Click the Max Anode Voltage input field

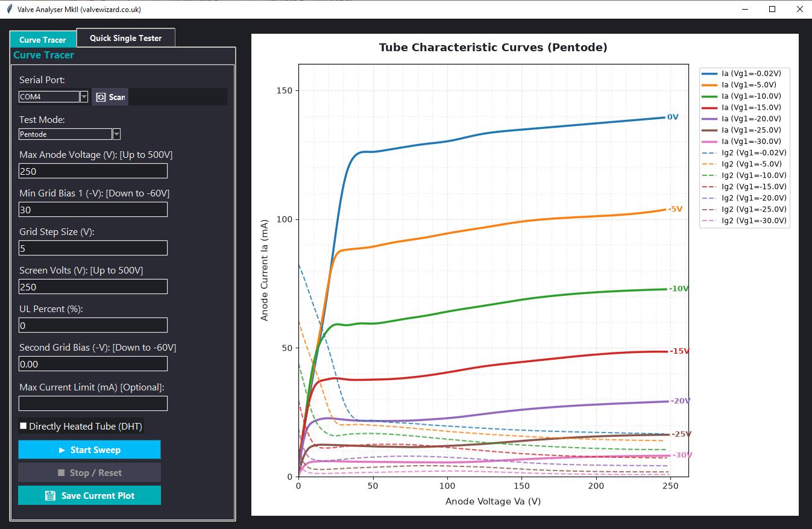pos(93,171)
